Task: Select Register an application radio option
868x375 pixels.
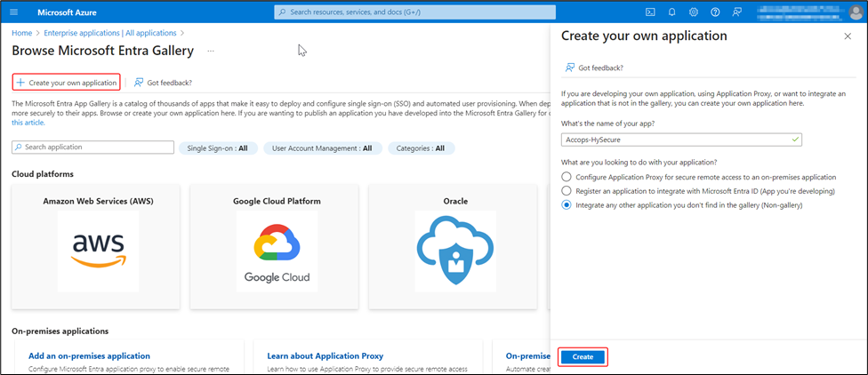Action: point(567,191)
